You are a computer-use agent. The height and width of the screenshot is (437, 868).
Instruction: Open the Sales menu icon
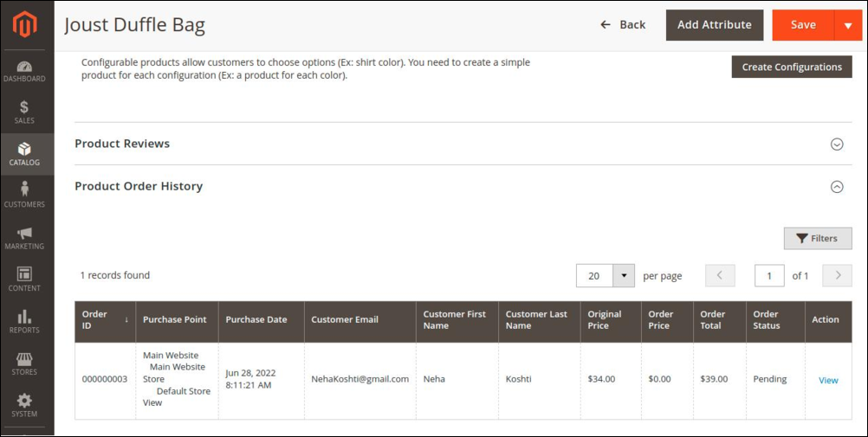click(x=24, y=112)
